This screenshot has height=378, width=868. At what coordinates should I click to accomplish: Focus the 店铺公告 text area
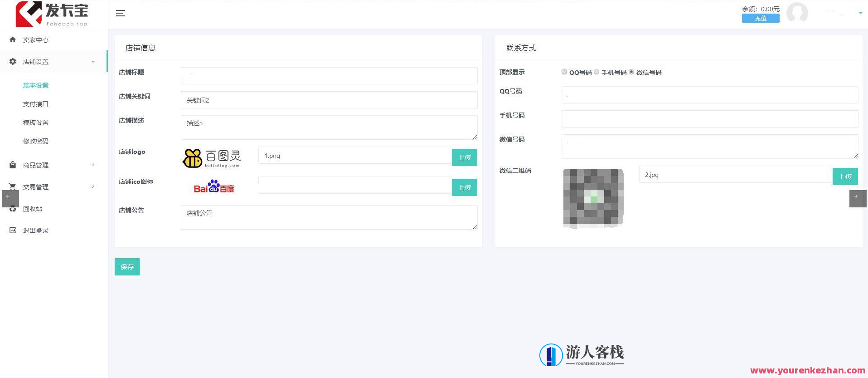tap(329, 217)
